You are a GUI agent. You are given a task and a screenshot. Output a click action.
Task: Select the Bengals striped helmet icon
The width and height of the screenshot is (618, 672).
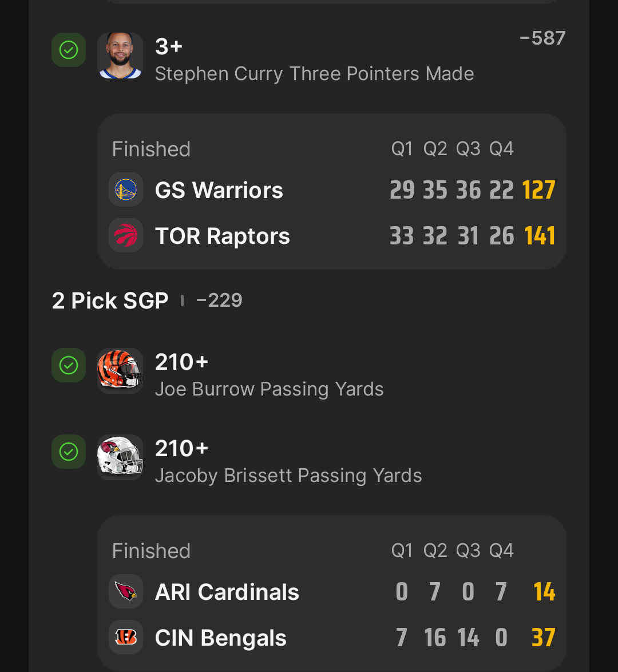pyautogui.click(x=120, y=370)
